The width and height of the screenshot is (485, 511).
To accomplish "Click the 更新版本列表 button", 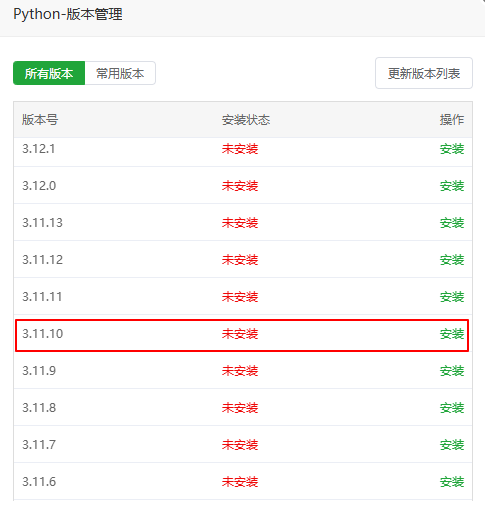I will [x=424, y=73].
